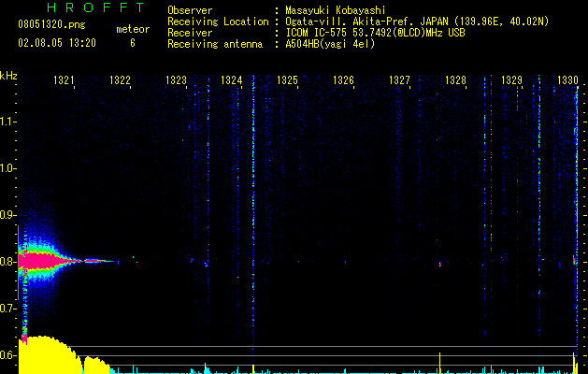Viewport: 588px width, 374px height.
Task: Select the Ogata-vill. Akita-Pref. JAPAN location text
Action: [417, 22]
